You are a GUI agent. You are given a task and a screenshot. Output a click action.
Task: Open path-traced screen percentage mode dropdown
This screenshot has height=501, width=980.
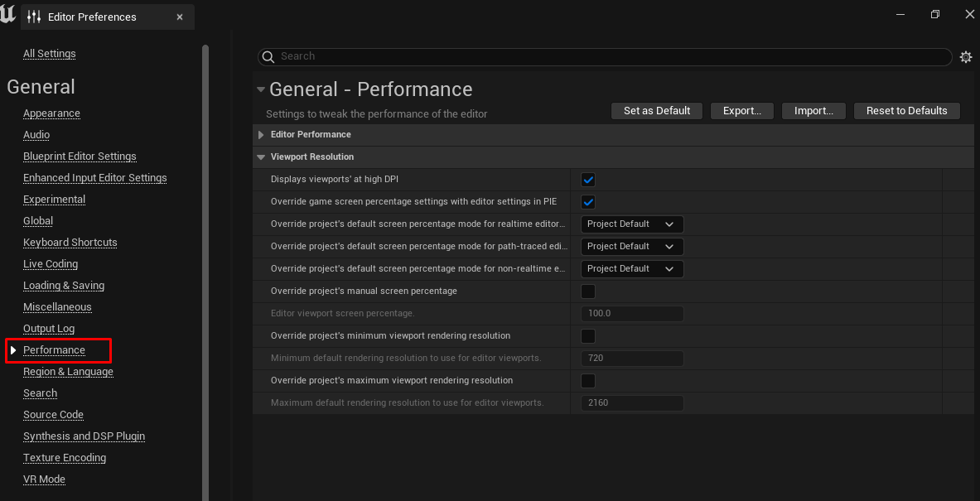(x=632, y=247)
